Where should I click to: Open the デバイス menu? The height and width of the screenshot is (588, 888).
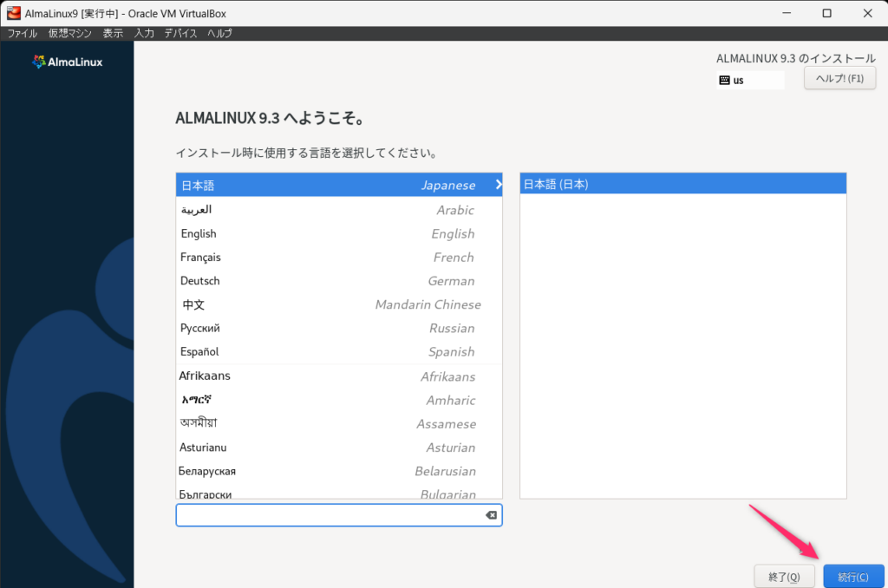(180, 34)
